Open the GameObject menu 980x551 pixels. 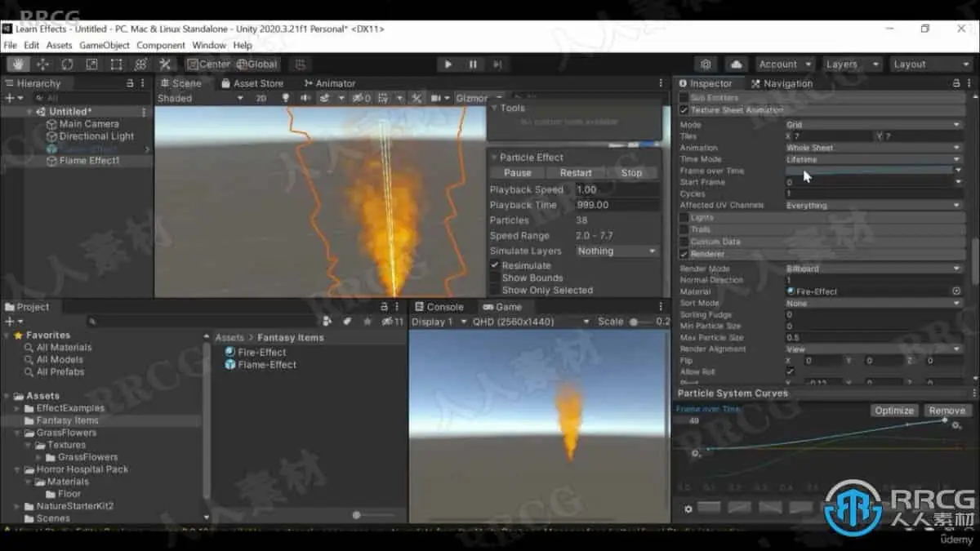(x=104, y=46)
